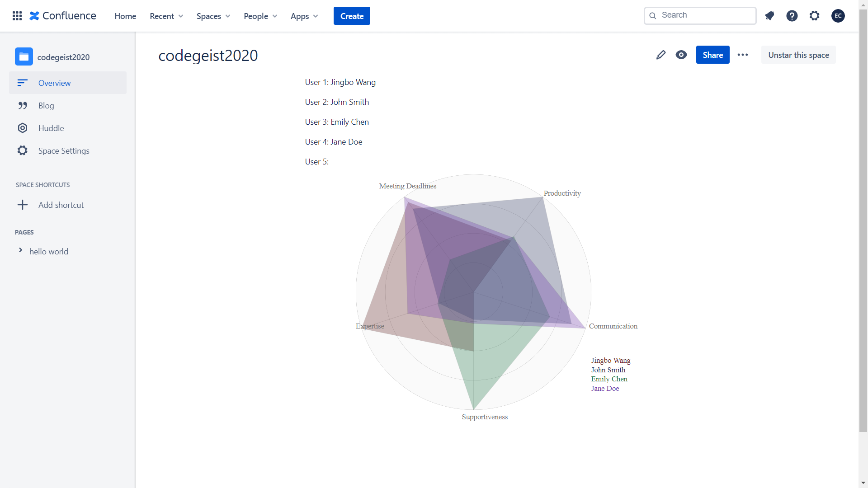The image size is (868, 488).
Task: Expand the Recent dropdown
Action: point(166,16)
